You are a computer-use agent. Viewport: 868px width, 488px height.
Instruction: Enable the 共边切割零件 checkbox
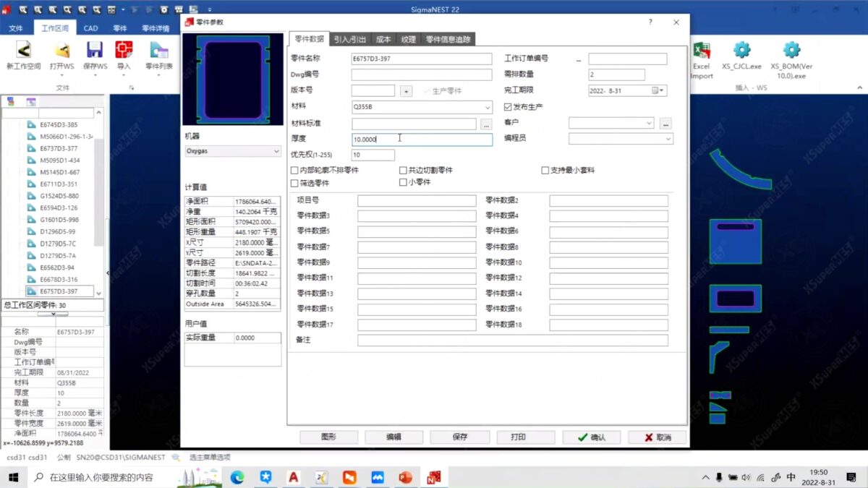tap(403, 171)
